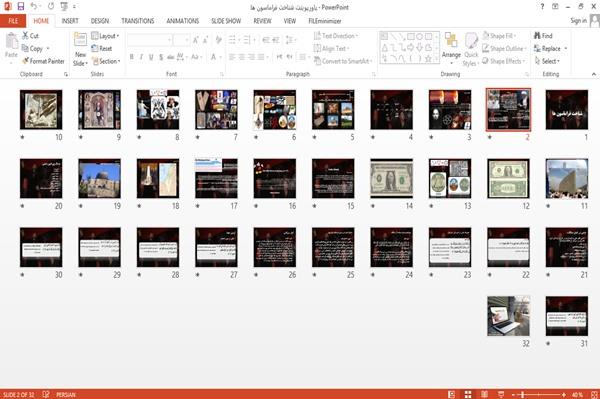This screenshot has height=399, width=600.
Task: Select slide 18 map thumbnail
Action: pyautogui.click(x=158, y=179)
